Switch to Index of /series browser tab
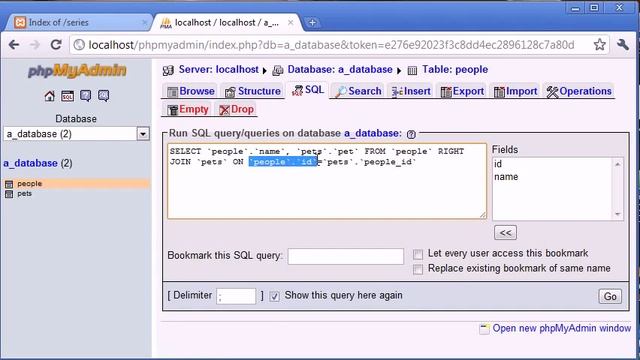The height and width of the screenshot is (360, 640). pyautogui.click(x=78, y=22)
